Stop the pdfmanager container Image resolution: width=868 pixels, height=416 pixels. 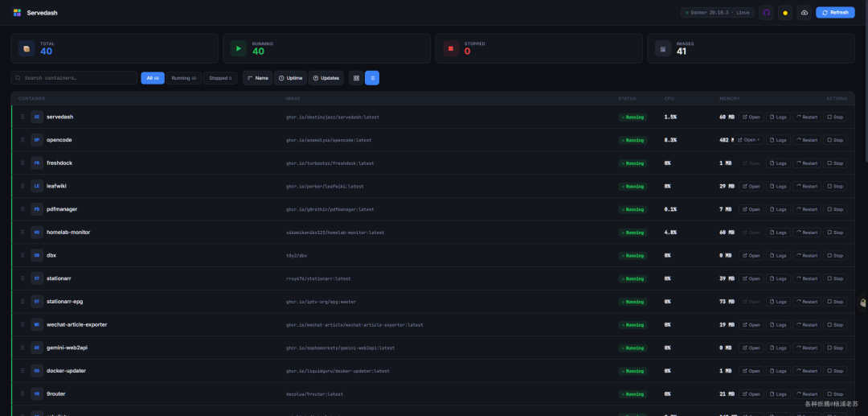(x=835, y=209)
